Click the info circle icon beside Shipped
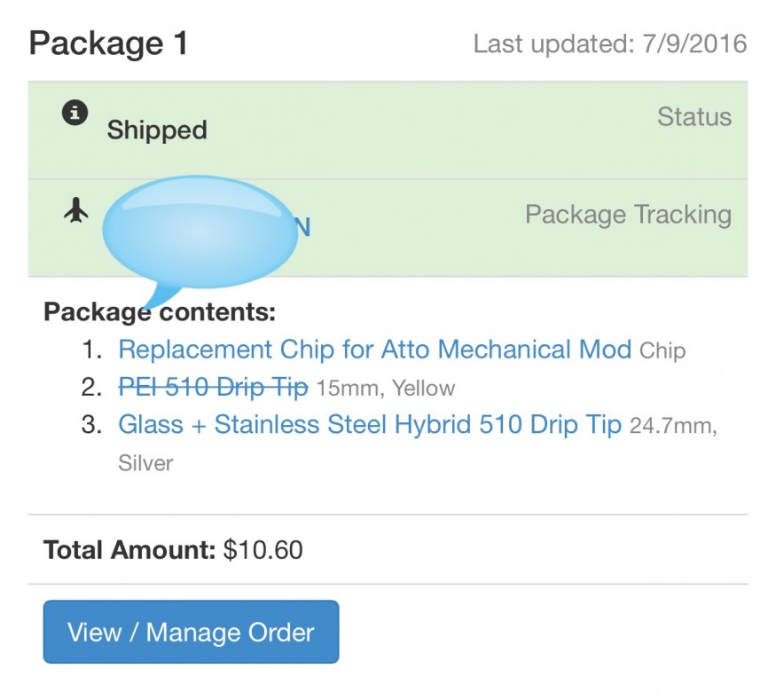The width and height of the screenshot is (776, 700). 74,113
